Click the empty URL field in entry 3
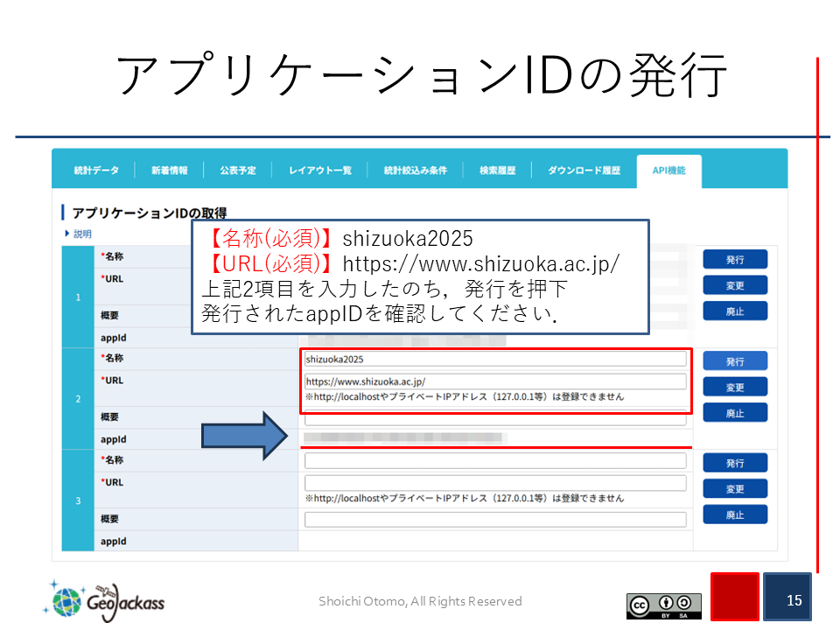The image size is (840, 630). [x=495, y=483]
